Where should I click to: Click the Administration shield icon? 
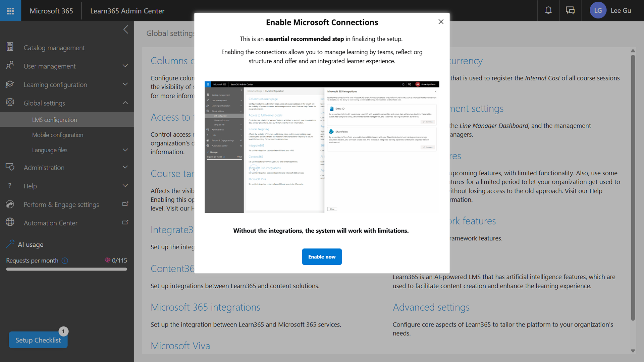tap(10, 167)
